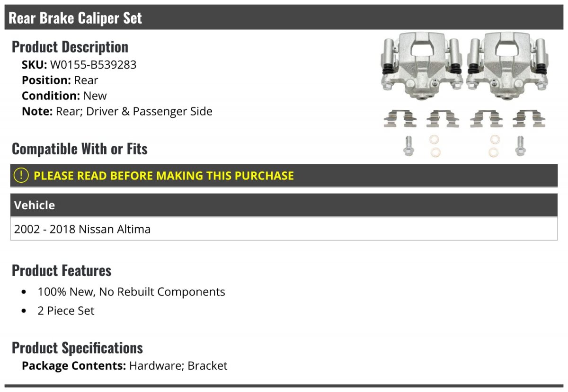568x392 pixels.
Task: Click the rightmost hardware clip image
Action: pyautogui.click(x=529, y=119)
